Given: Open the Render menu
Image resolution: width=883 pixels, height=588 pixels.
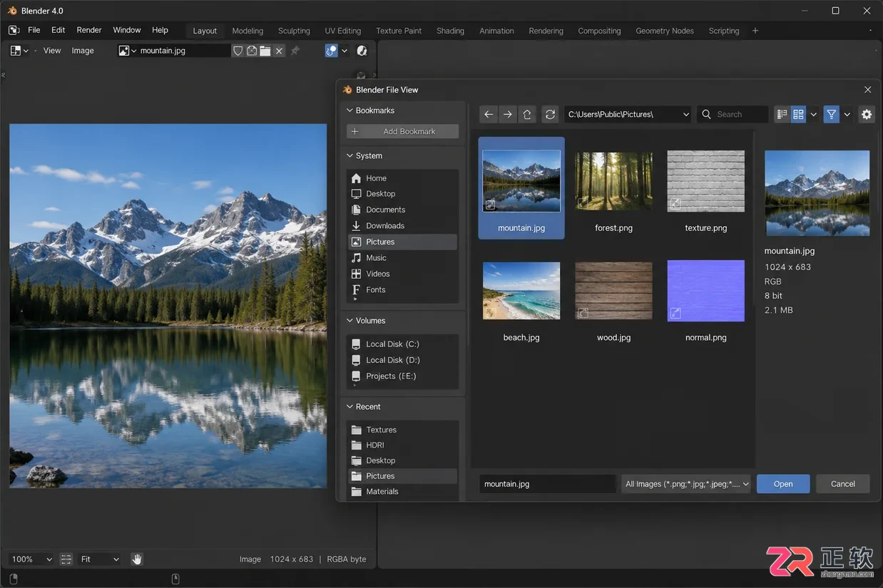Looking at the screenshot, I should (x=89, y=30).
